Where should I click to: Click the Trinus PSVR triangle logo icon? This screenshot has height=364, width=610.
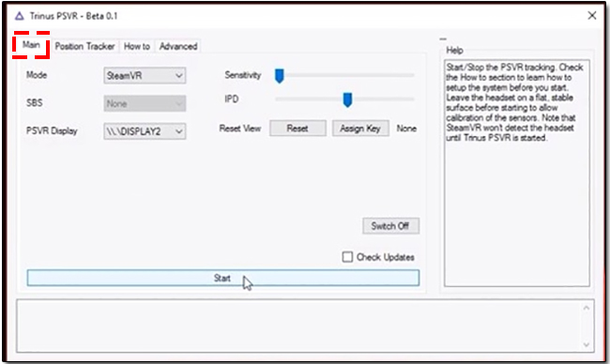pyautogui.click(x=19, y=16)
